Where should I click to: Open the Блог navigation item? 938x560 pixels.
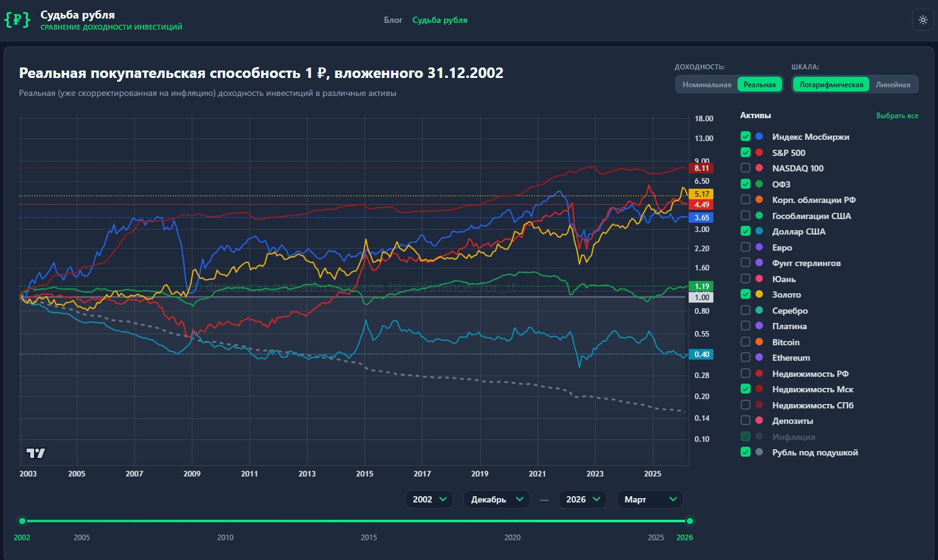pyautogui.click(x=393, y=20)
